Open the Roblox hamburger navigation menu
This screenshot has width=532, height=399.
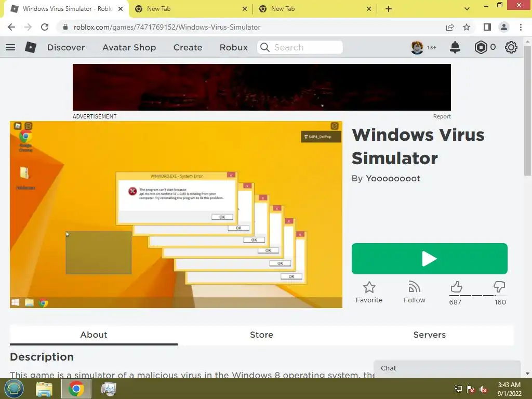pos(10,47)
